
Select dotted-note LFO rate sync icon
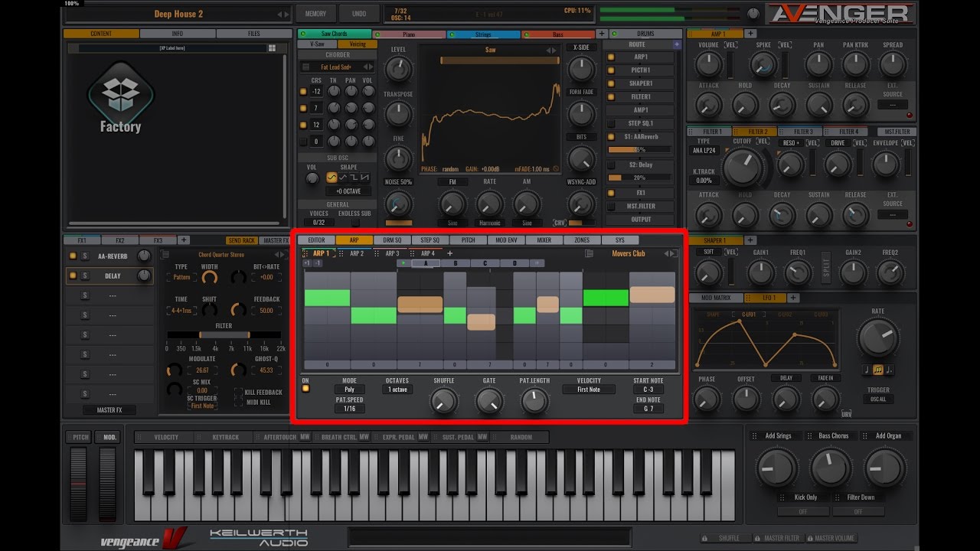[888, 370]
